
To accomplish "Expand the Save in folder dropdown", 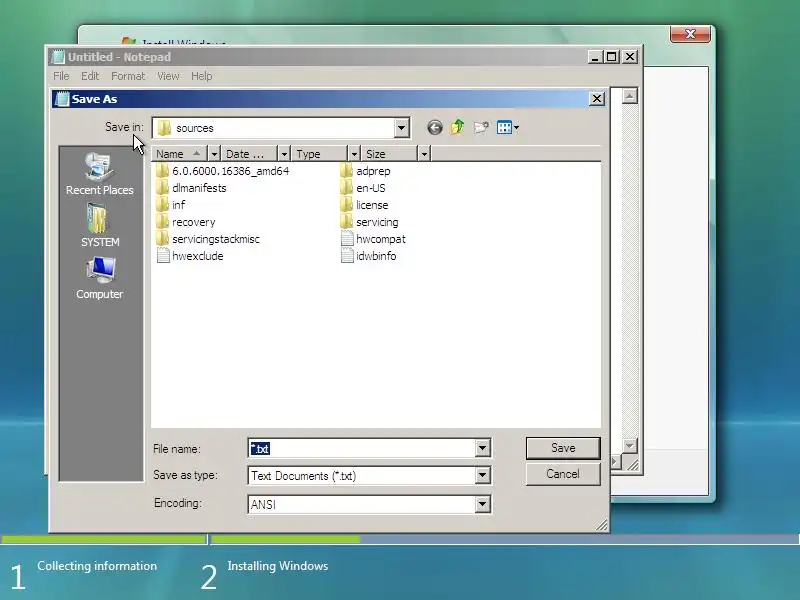I will click(402, 128).
